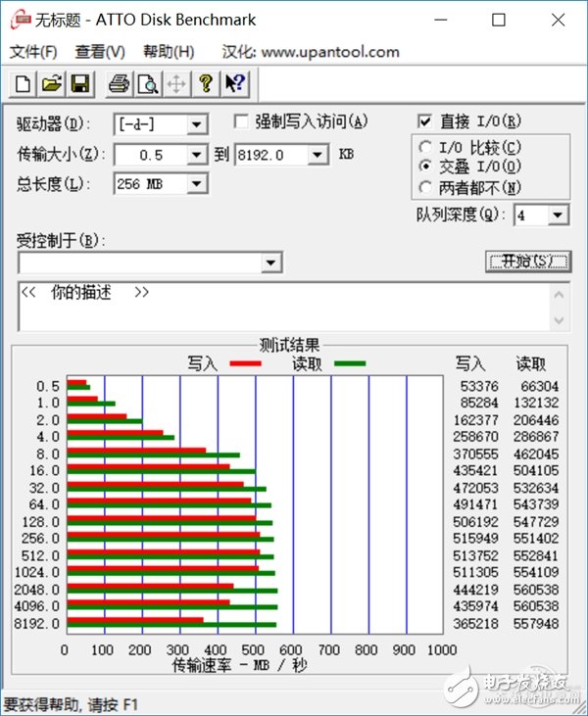Open the 总长度 256 MB dropdown
588x716 pixels.
[197, 184]
